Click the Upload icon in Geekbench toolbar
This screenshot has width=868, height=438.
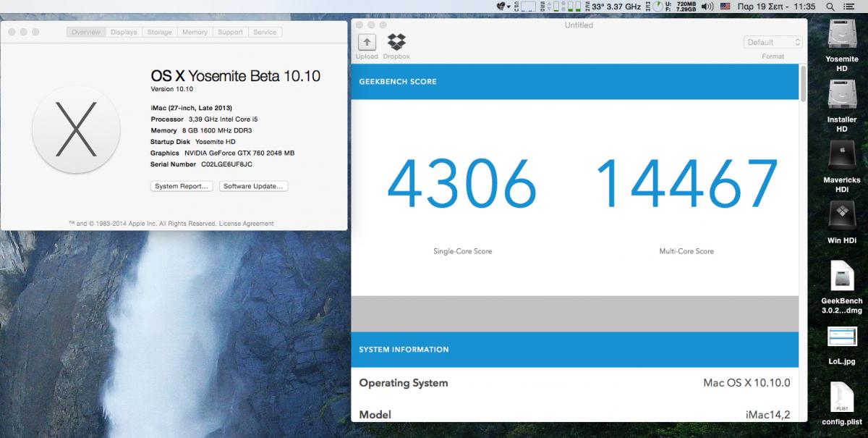pyautogui.click(x=367, y=42)
